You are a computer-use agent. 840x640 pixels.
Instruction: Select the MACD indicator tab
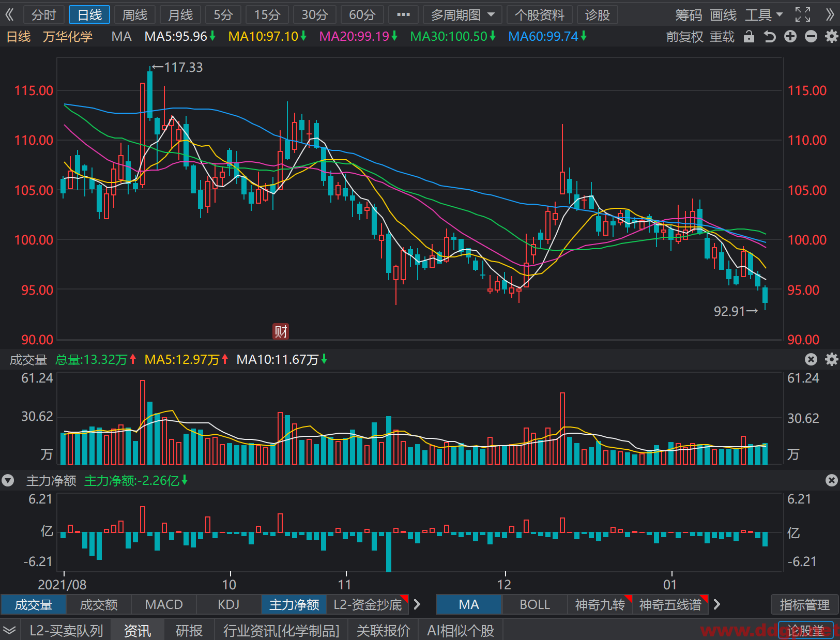pos(164,604)
